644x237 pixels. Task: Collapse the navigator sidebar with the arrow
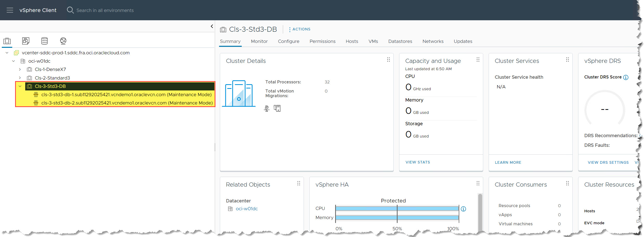coord(212,26)
